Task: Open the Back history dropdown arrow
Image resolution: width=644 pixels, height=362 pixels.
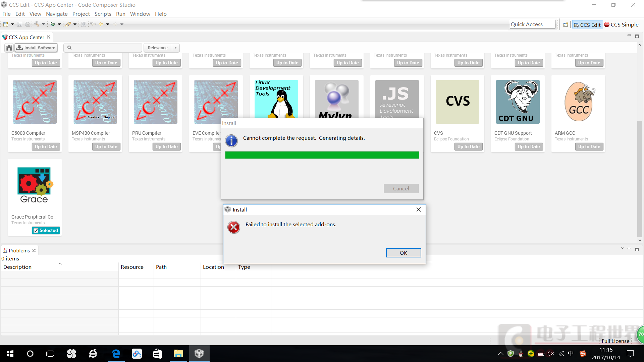Action: click(x=108, y=24)
